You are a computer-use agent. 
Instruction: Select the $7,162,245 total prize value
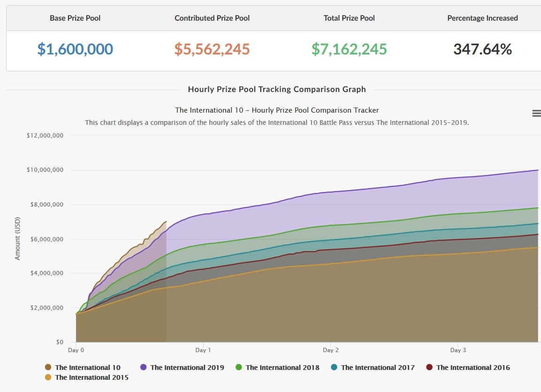click(x=349, y=49)
